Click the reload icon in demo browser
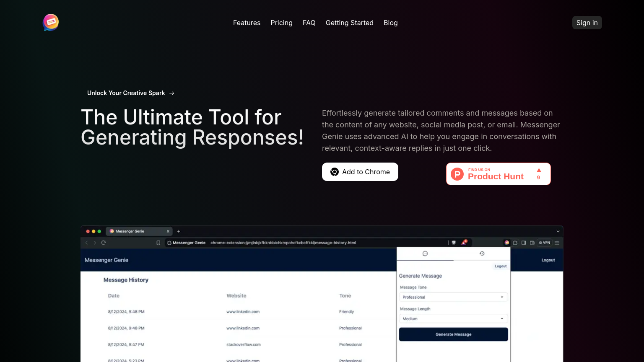The image size is (644, 362). pyautogui.click(x=104, y=243)
